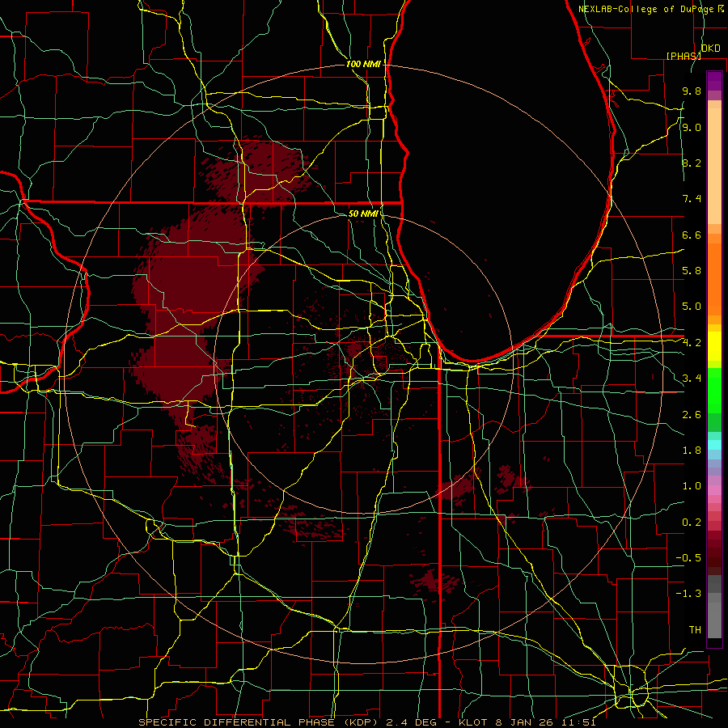Click the dark purple swatch atop the color scale
Image resolution: width=728 pixels, height=728 pixels.
714,81
